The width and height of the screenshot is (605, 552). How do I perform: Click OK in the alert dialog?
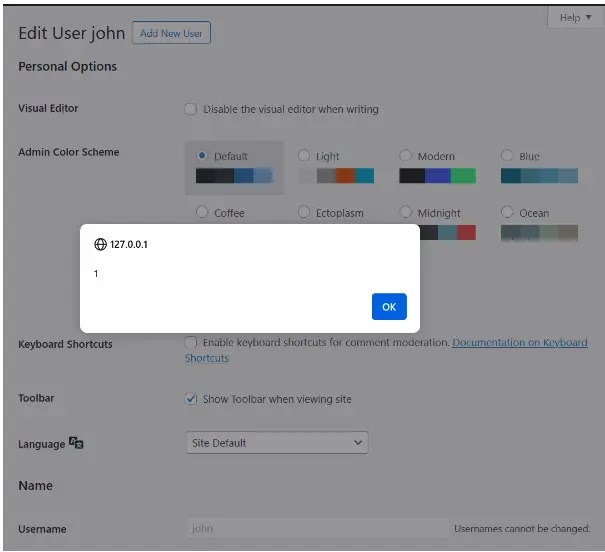tap(389, 306)
